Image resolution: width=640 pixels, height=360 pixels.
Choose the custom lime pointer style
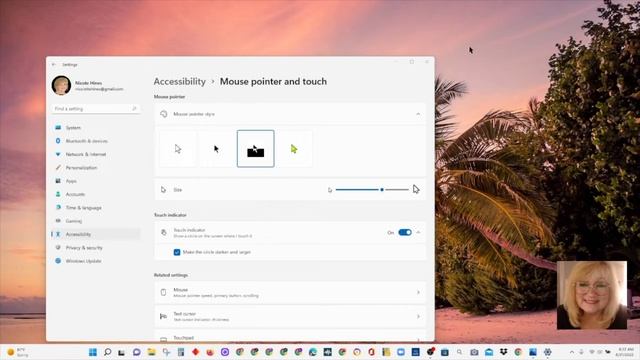tap(294, 149)
